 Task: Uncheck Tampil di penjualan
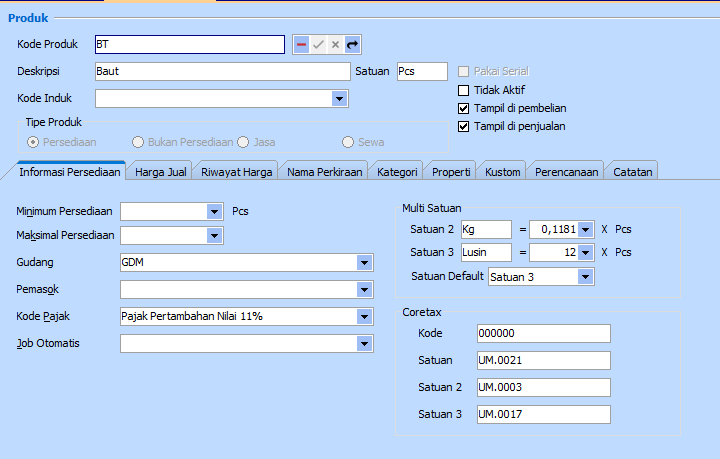pyautogui.click(x=464, y=126)
